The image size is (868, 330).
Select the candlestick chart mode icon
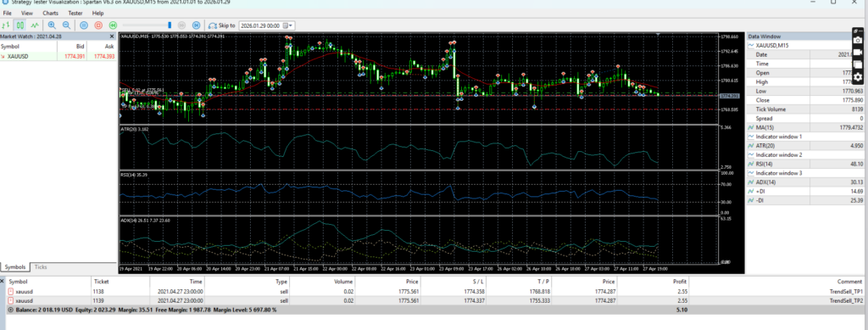coord(20,25)
